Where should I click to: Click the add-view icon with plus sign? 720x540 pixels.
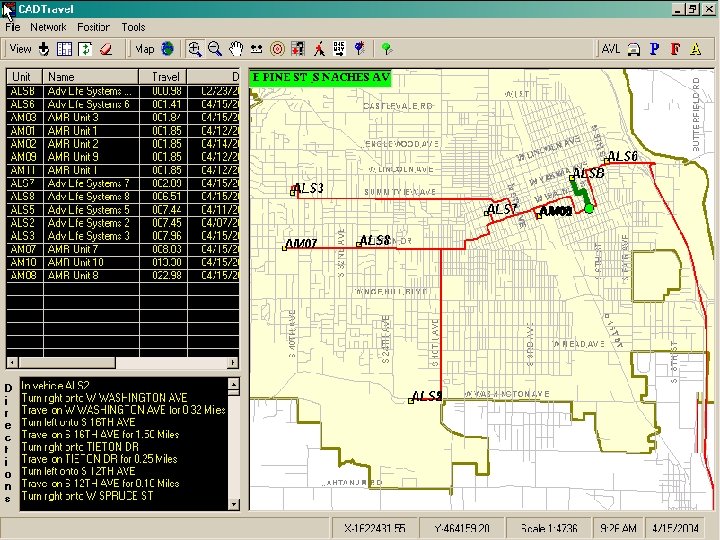[44, 49]
